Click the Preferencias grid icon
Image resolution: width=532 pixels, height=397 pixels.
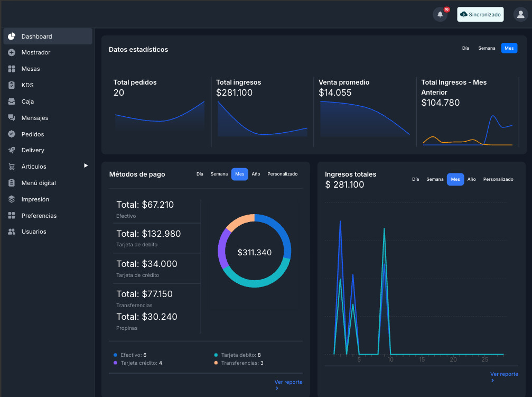click(12, 215)
